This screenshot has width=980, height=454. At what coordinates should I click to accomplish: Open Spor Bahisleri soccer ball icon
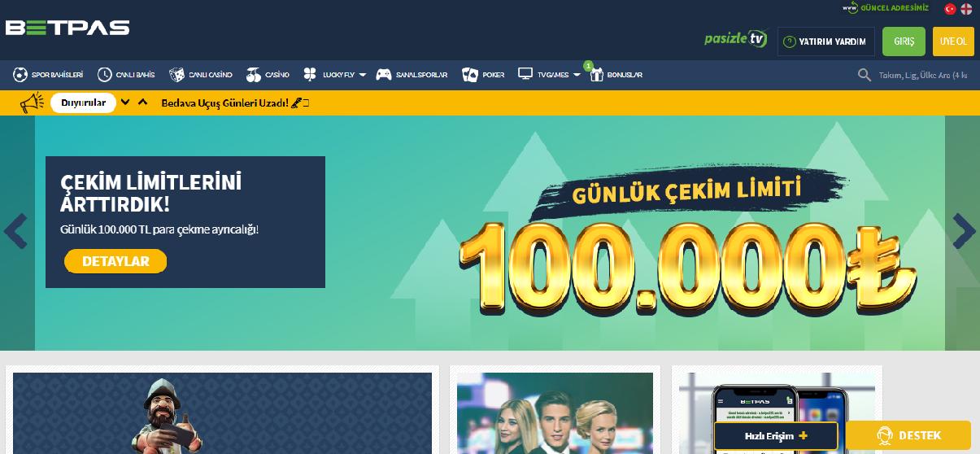click(20, 75)
